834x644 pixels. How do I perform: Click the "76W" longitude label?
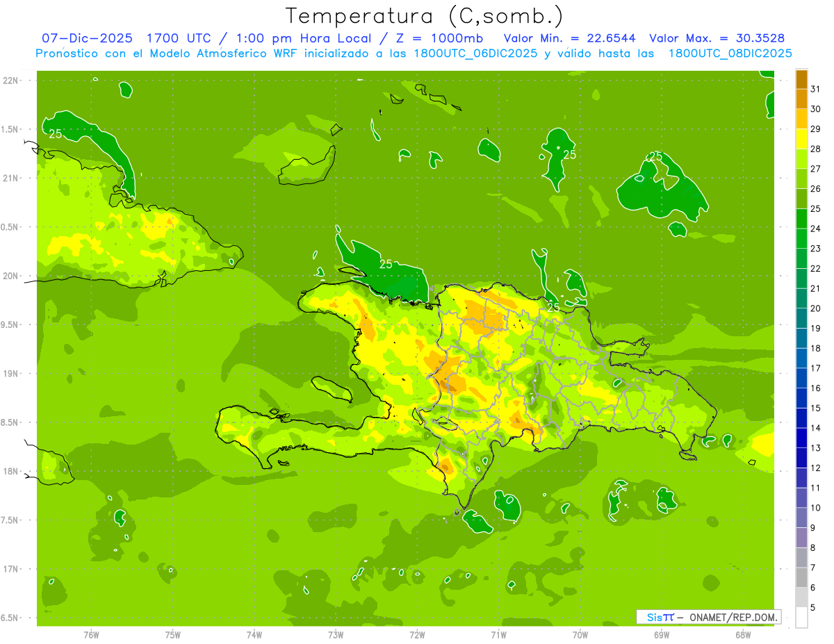coord(91,635)
